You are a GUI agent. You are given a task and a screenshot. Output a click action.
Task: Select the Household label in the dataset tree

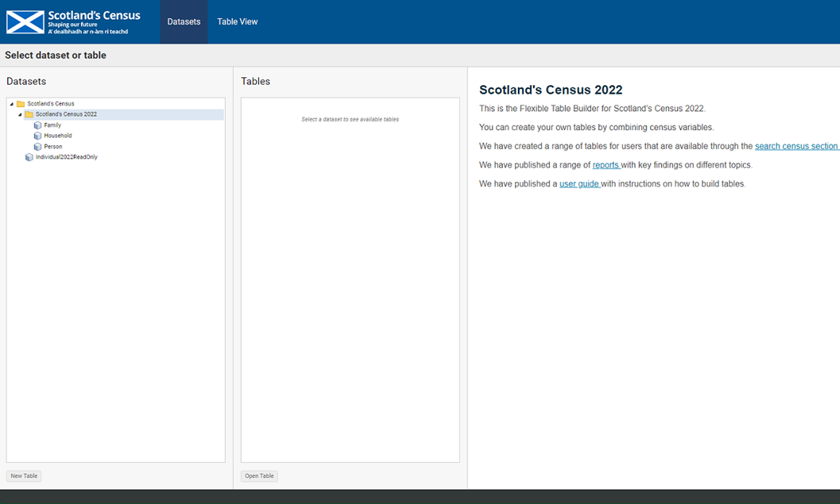58,136
